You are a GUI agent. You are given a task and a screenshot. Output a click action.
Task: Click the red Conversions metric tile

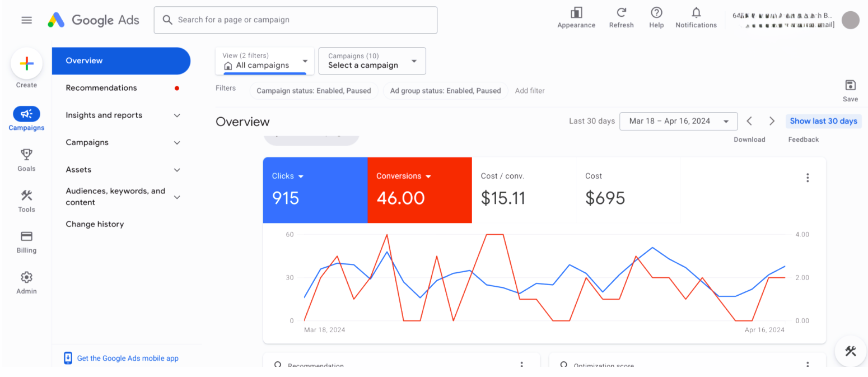[x=419, y=190]
